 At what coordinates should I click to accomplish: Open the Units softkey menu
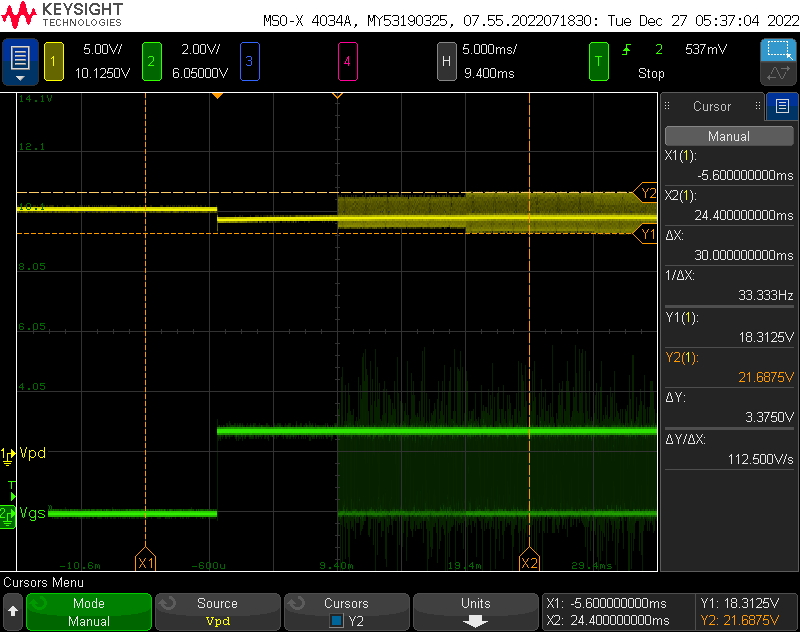tap(476, 611)
